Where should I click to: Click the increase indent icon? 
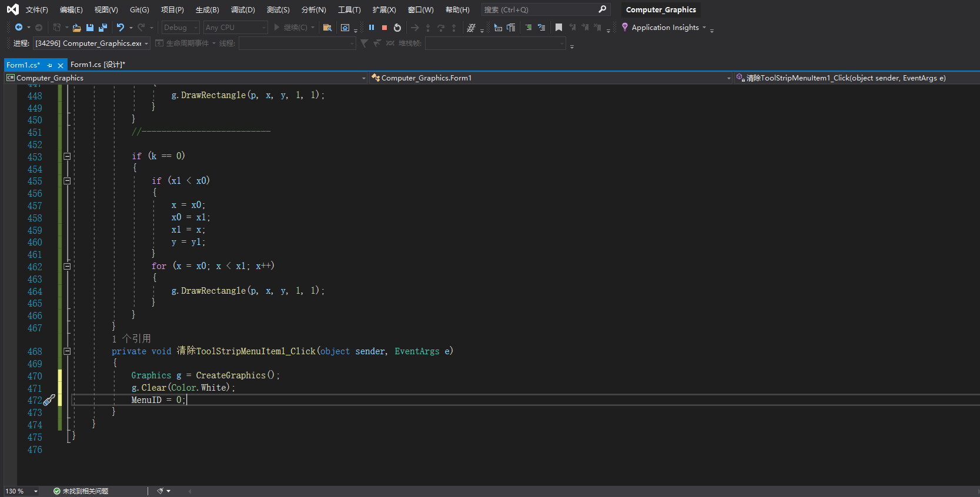tap(529, 28)
